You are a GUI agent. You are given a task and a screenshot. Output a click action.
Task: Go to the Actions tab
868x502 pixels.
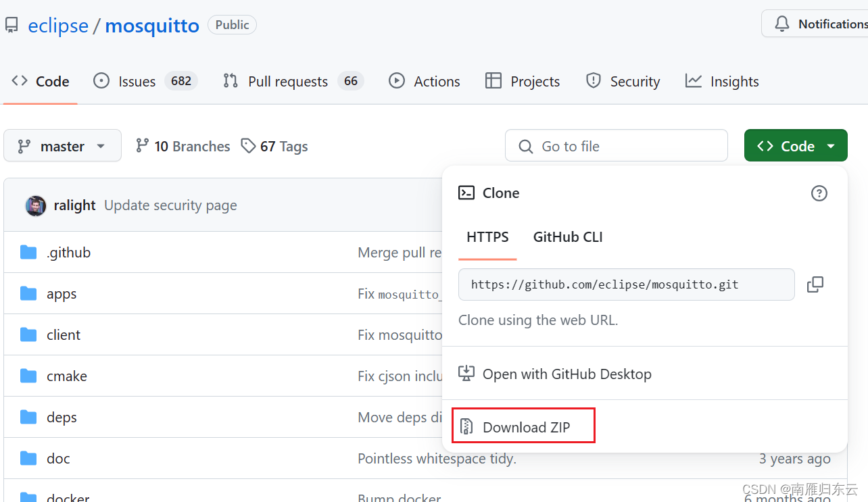[425, 81]
